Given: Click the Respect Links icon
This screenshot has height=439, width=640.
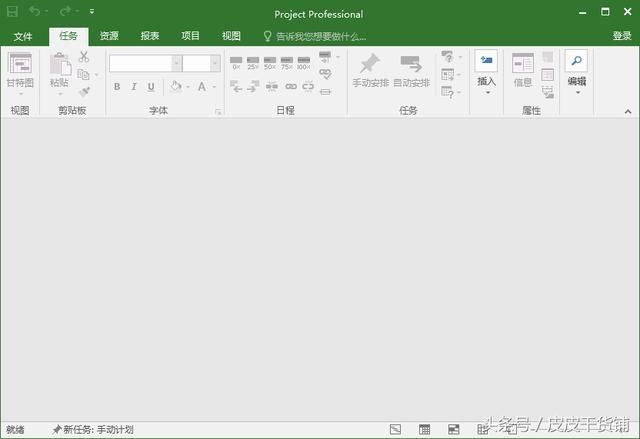Looking at the screenshot, I should point(325,74).
